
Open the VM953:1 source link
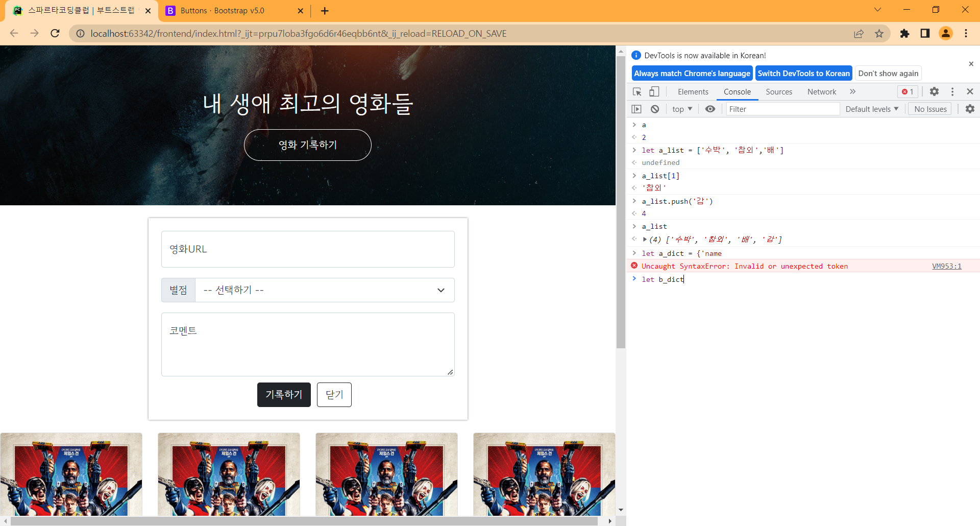946,266
